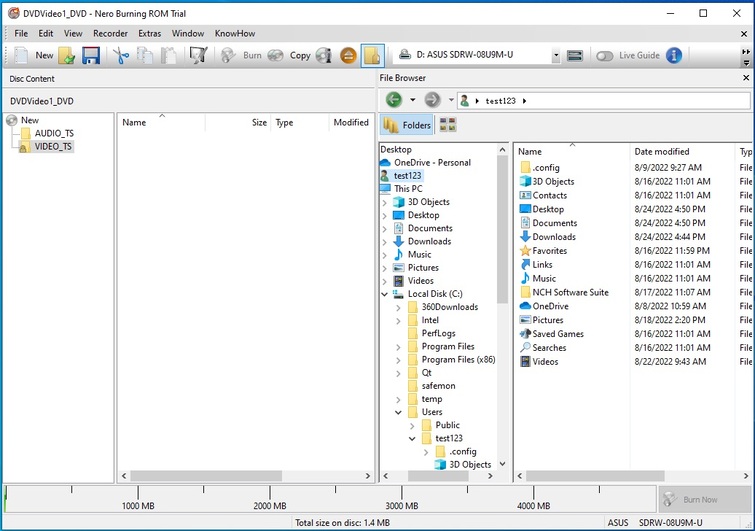Expand the Program Files node

point(398,347)
